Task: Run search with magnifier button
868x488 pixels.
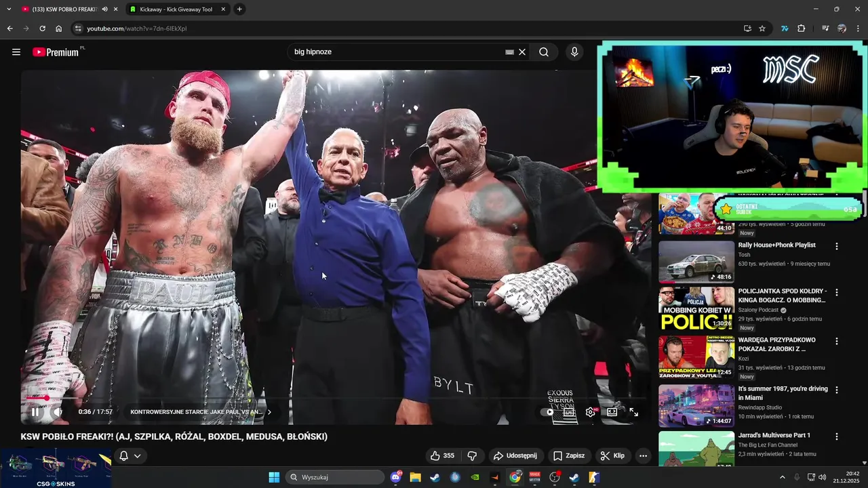Action: click(x=544, y=52)
